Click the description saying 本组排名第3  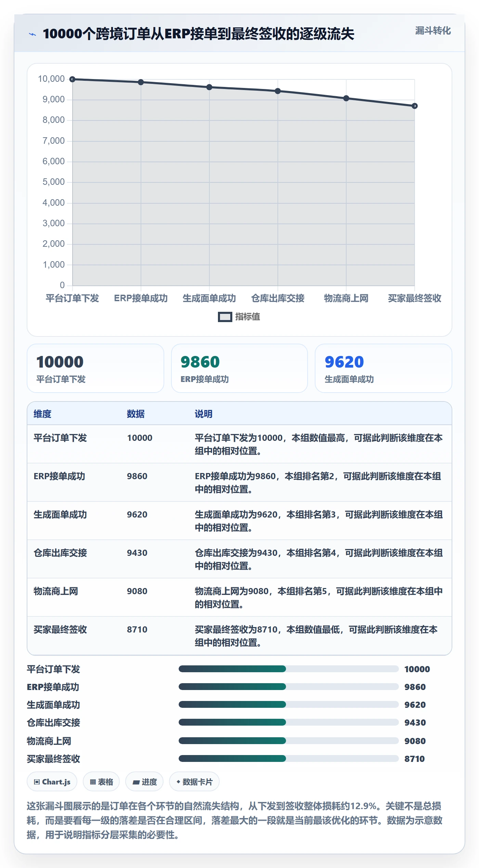(x=319, y=521)
